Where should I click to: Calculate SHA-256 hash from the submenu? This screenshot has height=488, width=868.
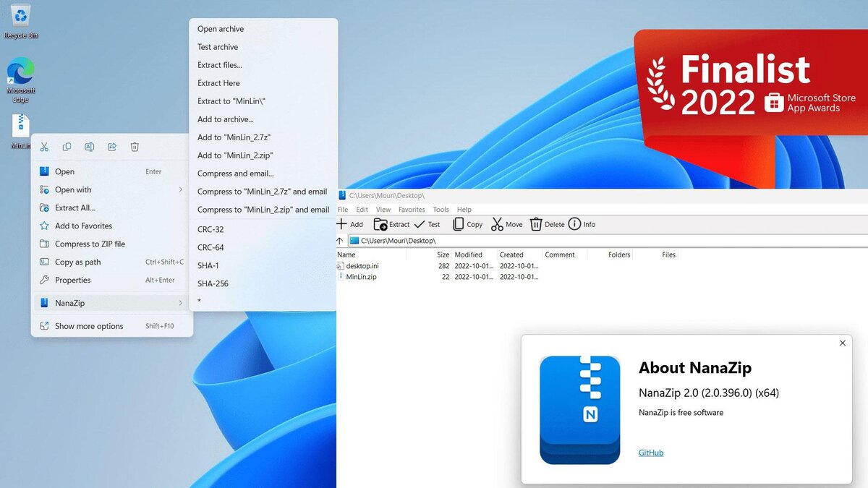coord(263,283)
